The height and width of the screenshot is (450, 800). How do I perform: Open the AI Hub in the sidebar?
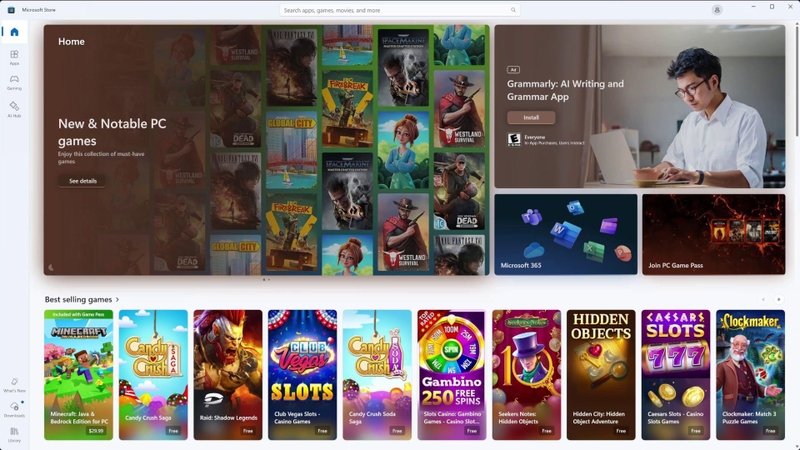14,109
